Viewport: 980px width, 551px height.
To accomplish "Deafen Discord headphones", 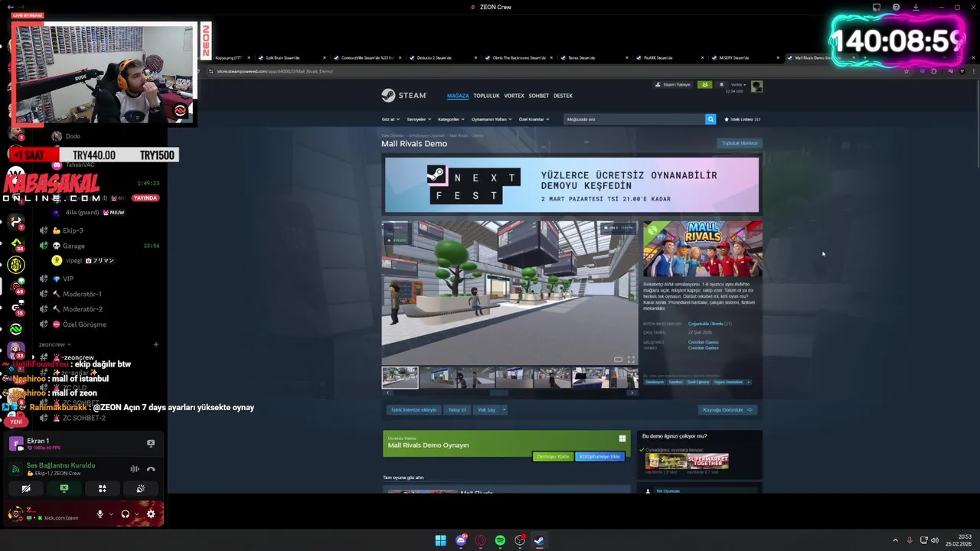I will pos(125,514).
